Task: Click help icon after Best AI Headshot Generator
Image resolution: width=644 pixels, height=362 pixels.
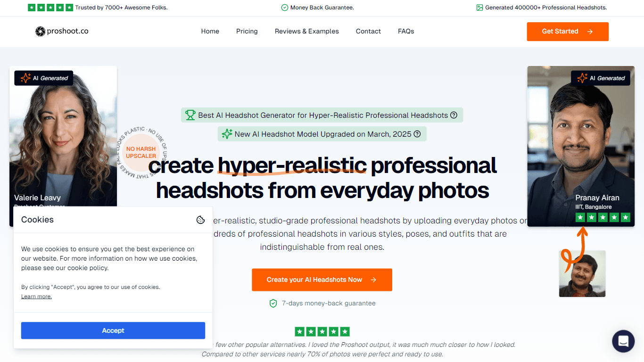Action: point(454,115)
